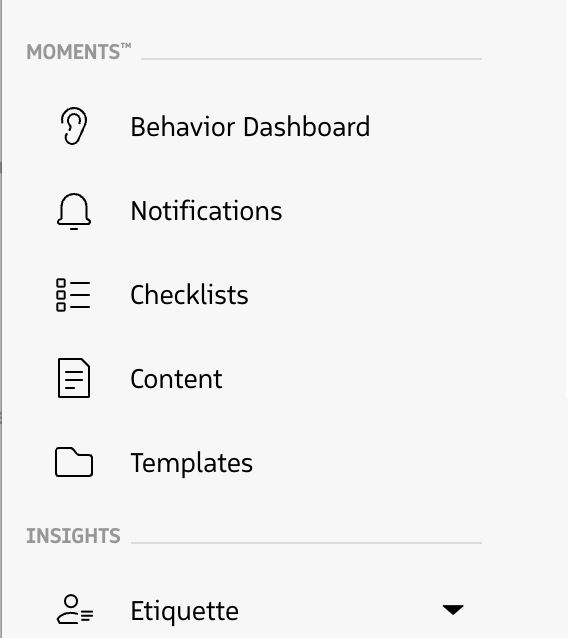Click the document icon beside Content

click(74, 378)
